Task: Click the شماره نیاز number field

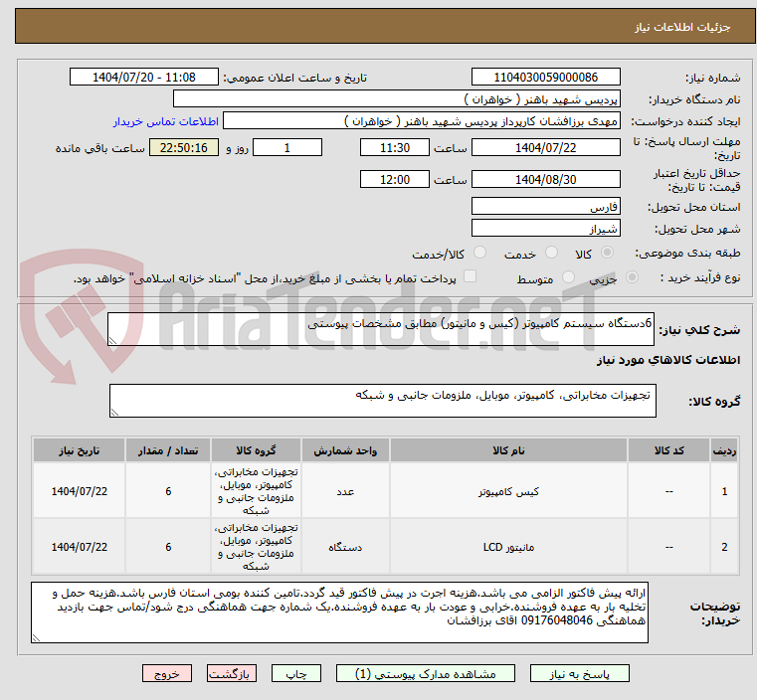Action: (545, 78)
